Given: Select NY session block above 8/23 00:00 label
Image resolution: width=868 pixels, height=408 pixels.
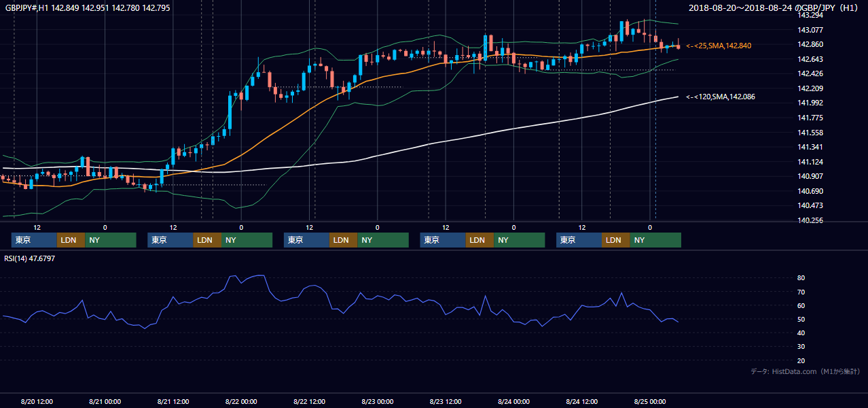Looking at the screenshot, I should click(383, 240).
